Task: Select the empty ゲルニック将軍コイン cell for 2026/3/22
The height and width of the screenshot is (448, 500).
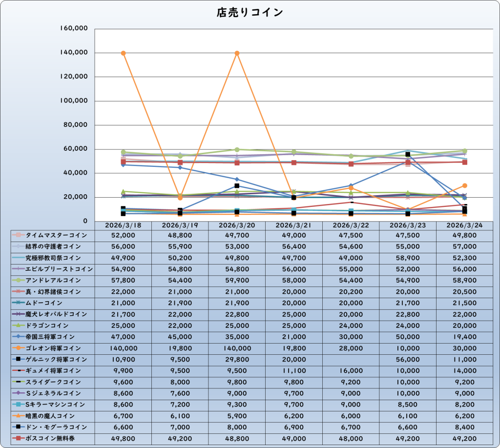Action: pos(351,360)
